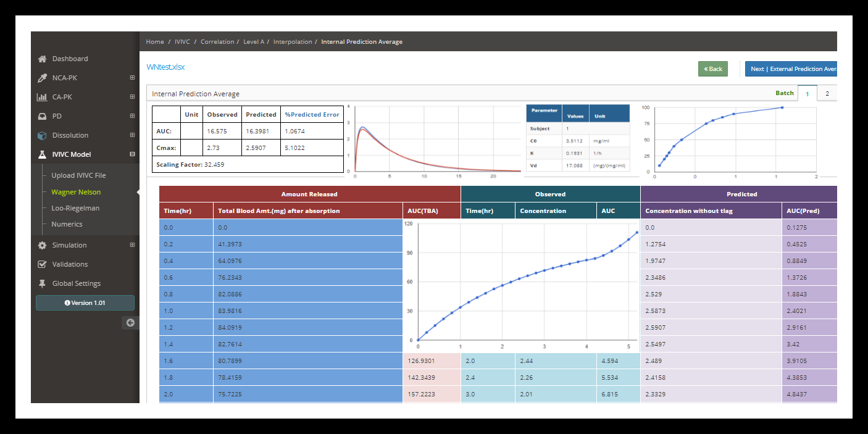Screen dimensions: 868x434
Task: Click the Global Settings pin icon
Action: point(42,284)
